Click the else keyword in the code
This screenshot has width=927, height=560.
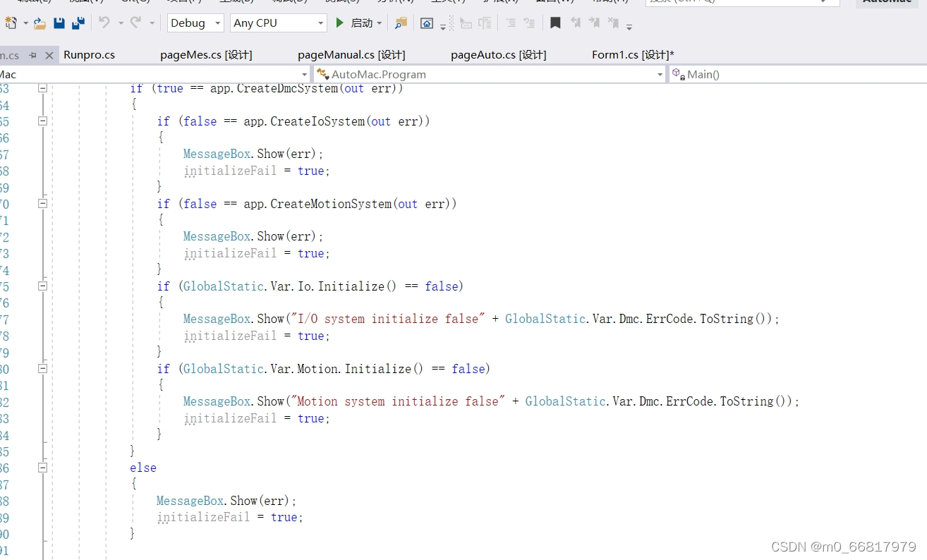[x=143, y=468]
